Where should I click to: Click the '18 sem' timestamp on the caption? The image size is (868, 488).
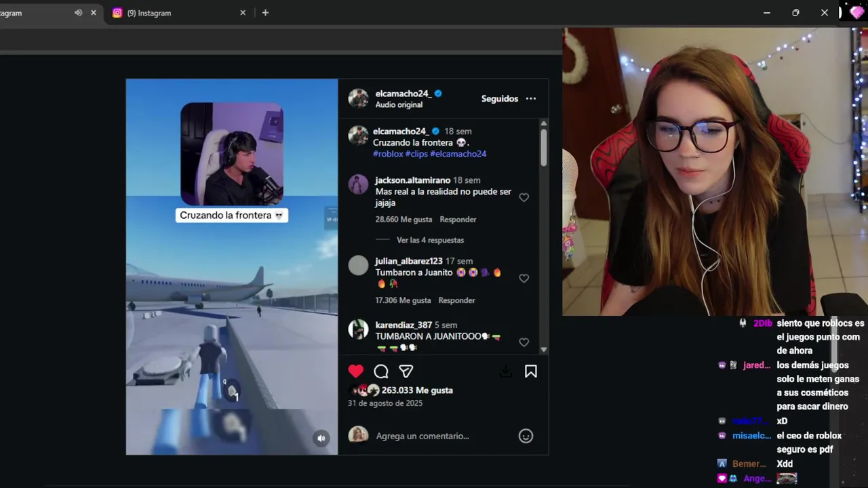click(458, 131)
